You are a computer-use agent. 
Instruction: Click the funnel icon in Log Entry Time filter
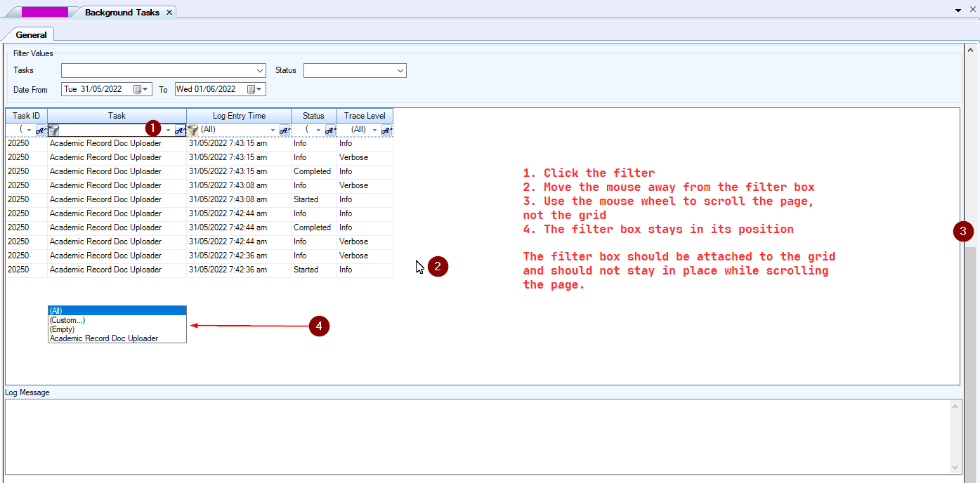[x=192, y=130]
